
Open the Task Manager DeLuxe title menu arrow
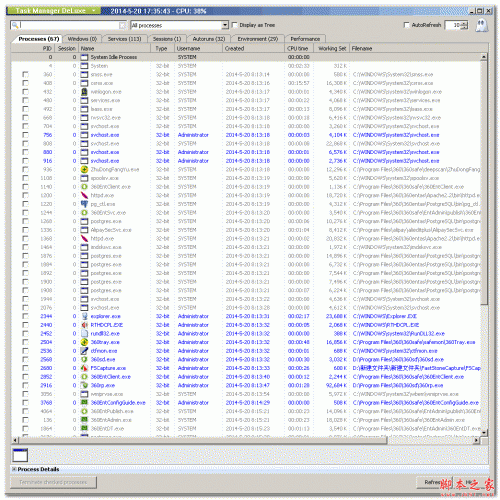click(x=94, y=11)
